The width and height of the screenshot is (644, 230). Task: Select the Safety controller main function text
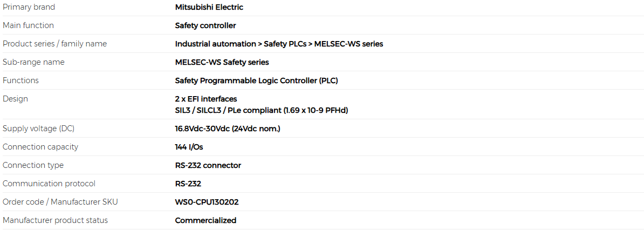tap(205, 25)
